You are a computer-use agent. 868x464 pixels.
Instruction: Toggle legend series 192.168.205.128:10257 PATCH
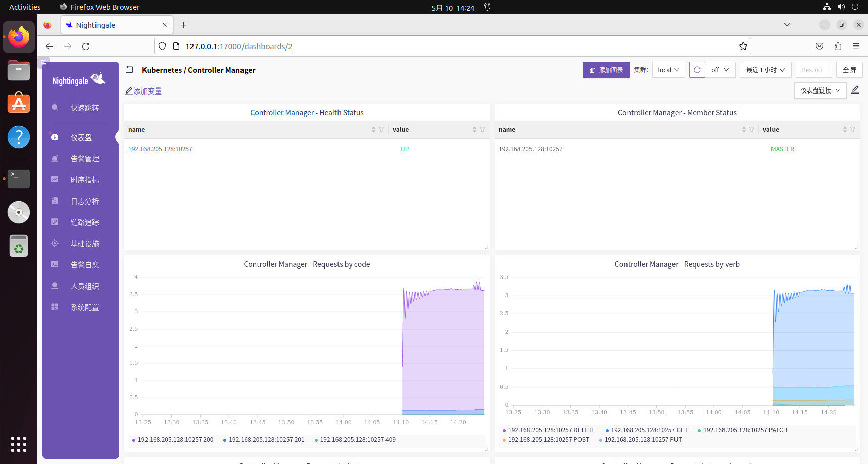(x=742, y=430)
